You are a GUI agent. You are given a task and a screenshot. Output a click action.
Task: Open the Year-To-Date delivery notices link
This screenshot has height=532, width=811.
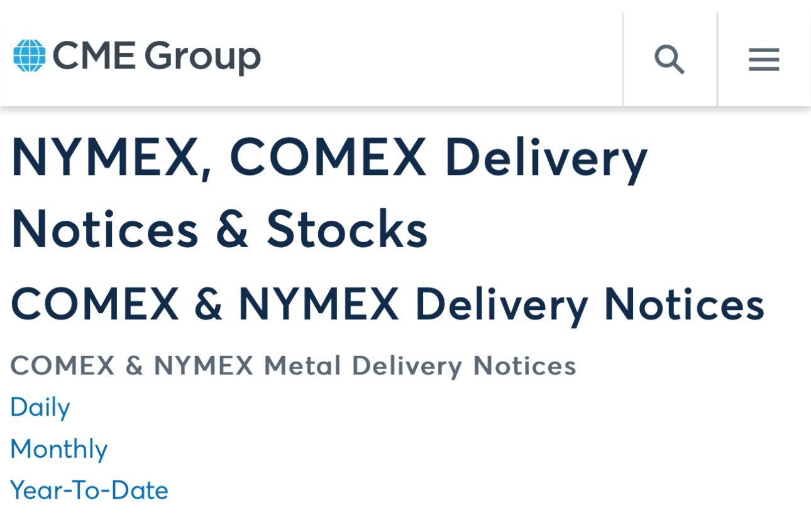point(89,490)
